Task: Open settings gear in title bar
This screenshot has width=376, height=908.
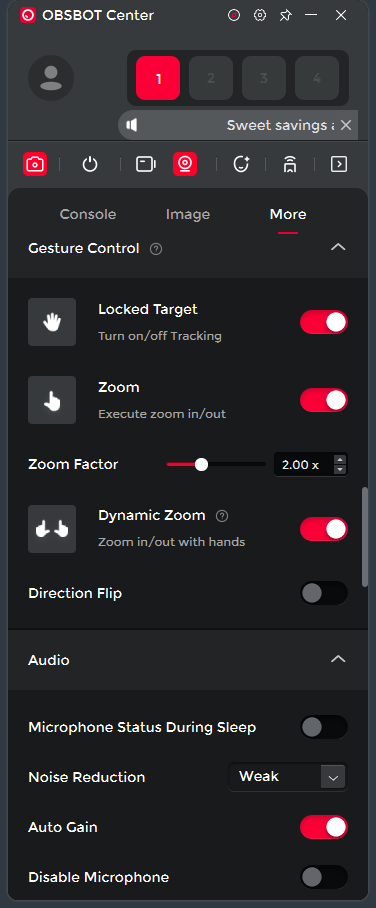Action: tap(260, 15)
